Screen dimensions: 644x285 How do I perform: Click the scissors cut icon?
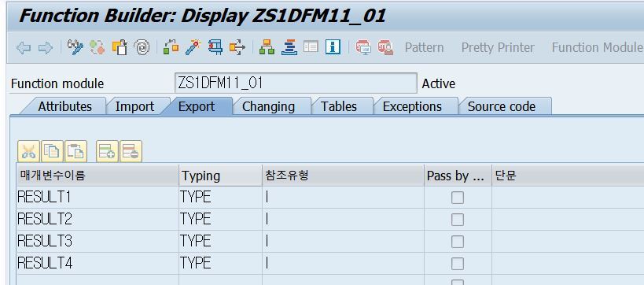[x=28, y=151]
